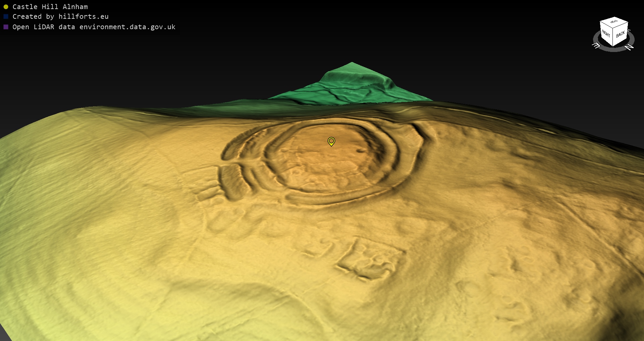
Task: Click the yellow circle legend marker
Action: pos(6,7)
